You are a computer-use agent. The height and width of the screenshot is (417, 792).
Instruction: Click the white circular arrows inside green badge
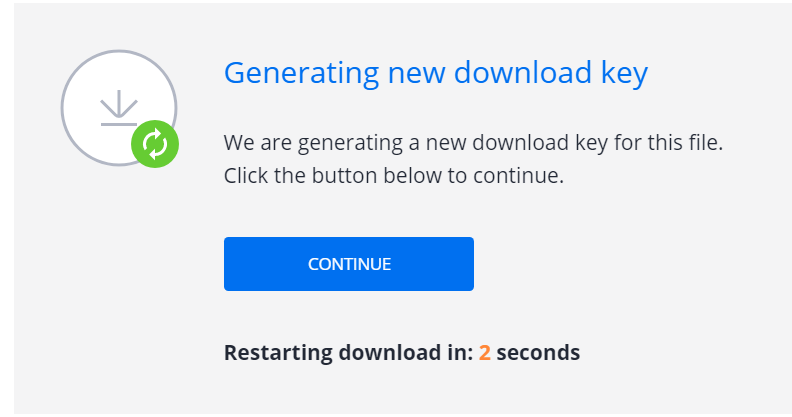154,145
